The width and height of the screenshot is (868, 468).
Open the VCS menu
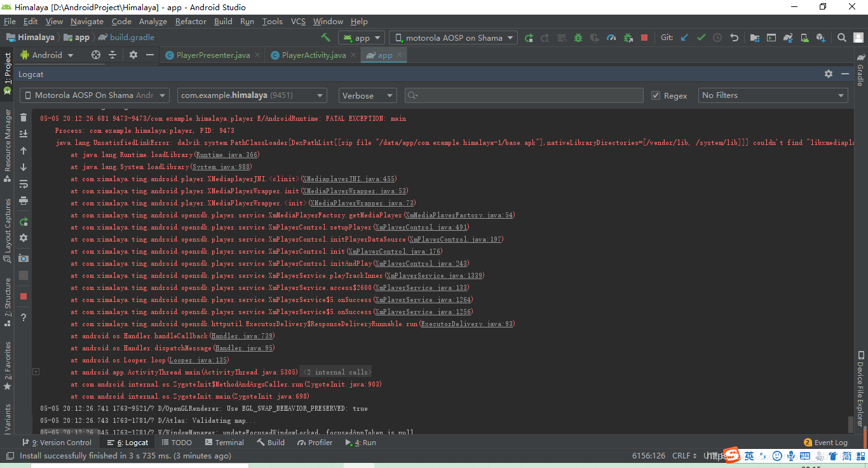(297, 21)
